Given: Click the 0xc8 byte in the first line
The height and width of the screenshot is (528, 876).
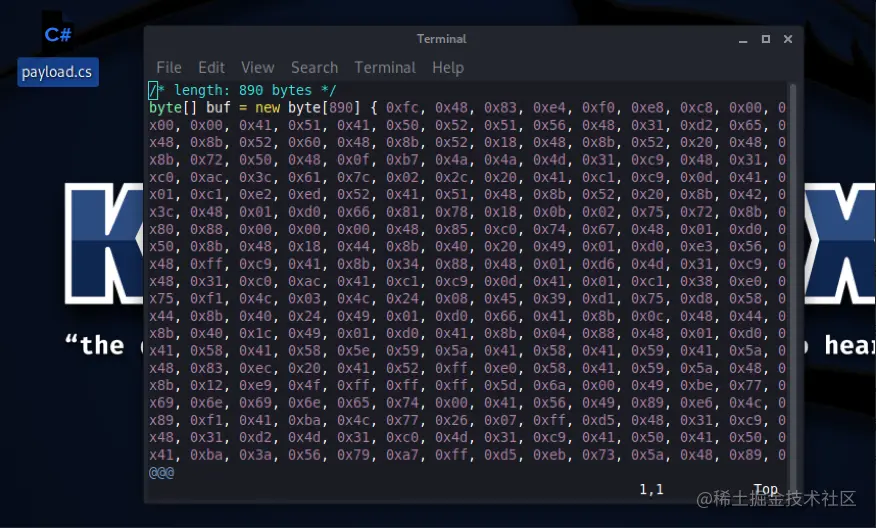Looking at the screenshot, I should tap(697, 107).
